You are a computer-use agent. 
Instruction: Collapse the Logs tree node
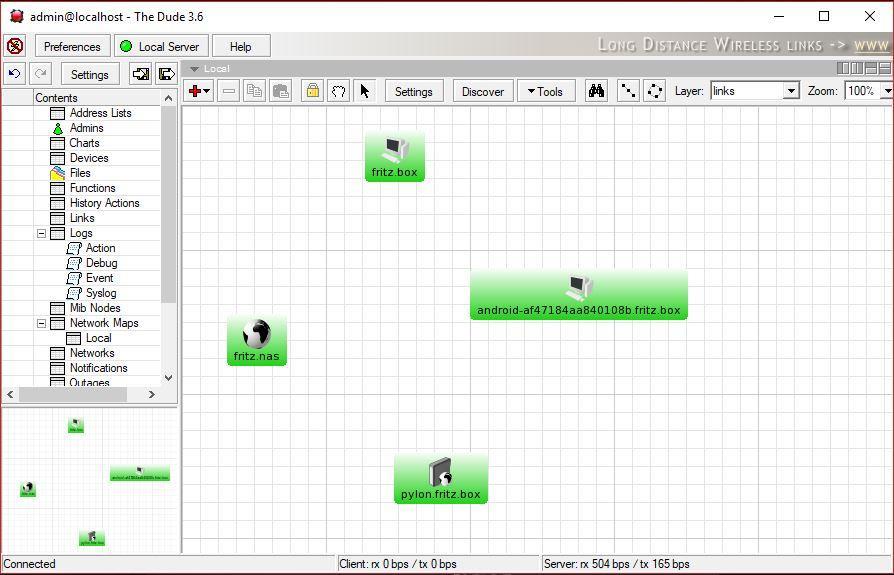(x=42, y=233)
